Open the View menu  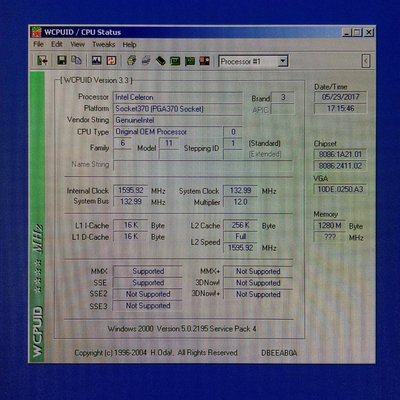point(77,44)
